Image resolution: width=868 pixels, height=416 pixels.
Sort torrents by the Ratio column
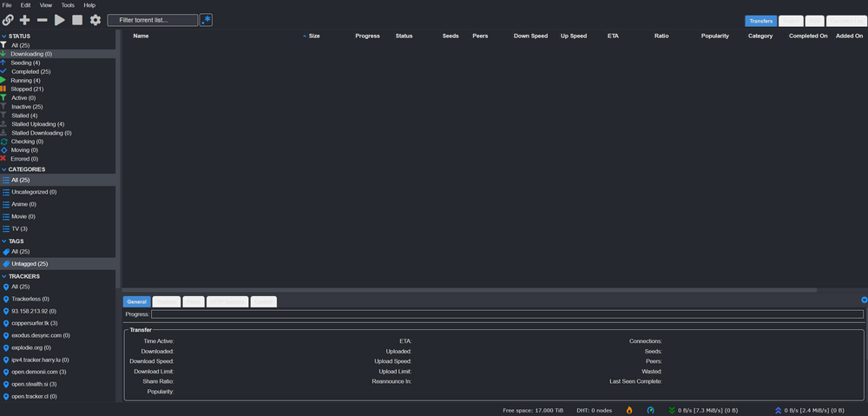tap(661, 36)
